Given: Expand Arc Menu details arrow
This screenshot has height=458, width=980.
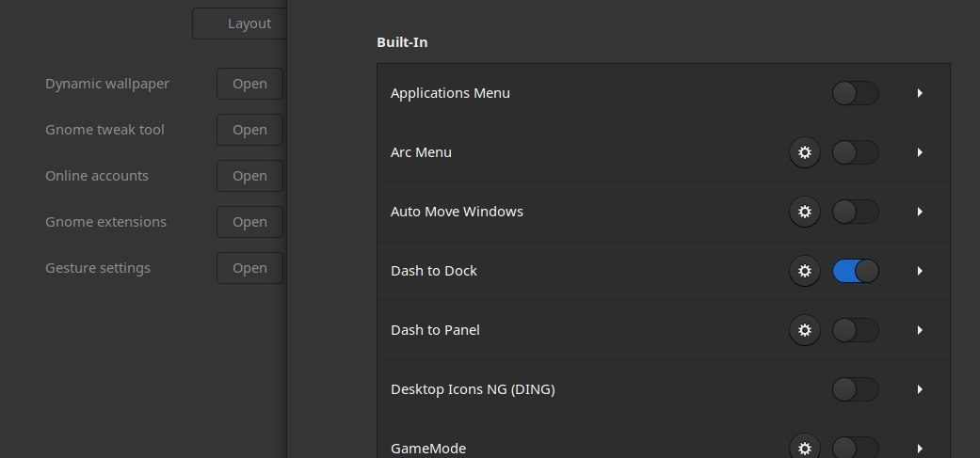Looking at the screenshot, I should 920,152.
